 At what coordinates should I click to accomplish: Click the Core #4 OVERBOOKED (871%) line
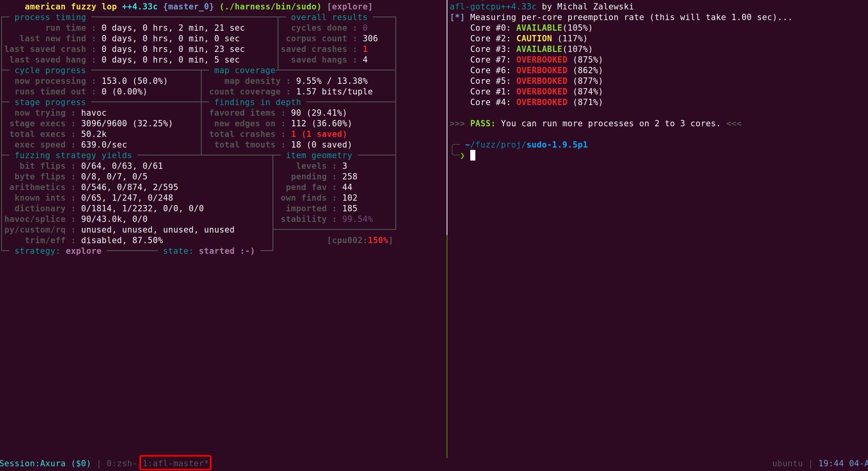536,102
